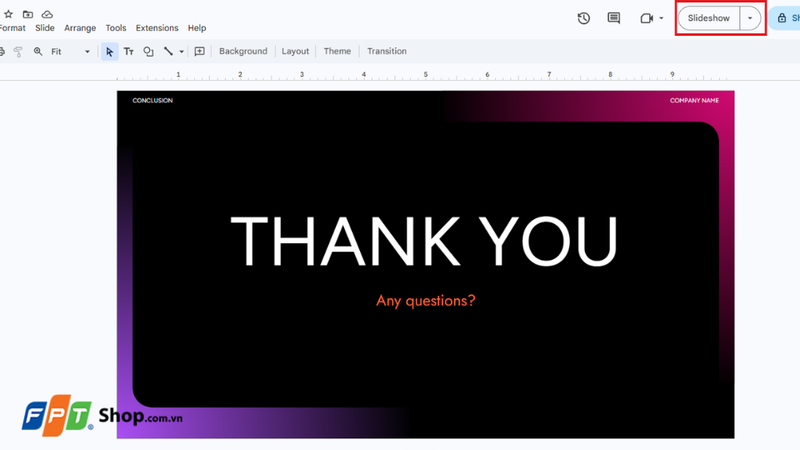Select the Shape tool icon
Screen dimensions: 800x450
[x=148, y=52]
